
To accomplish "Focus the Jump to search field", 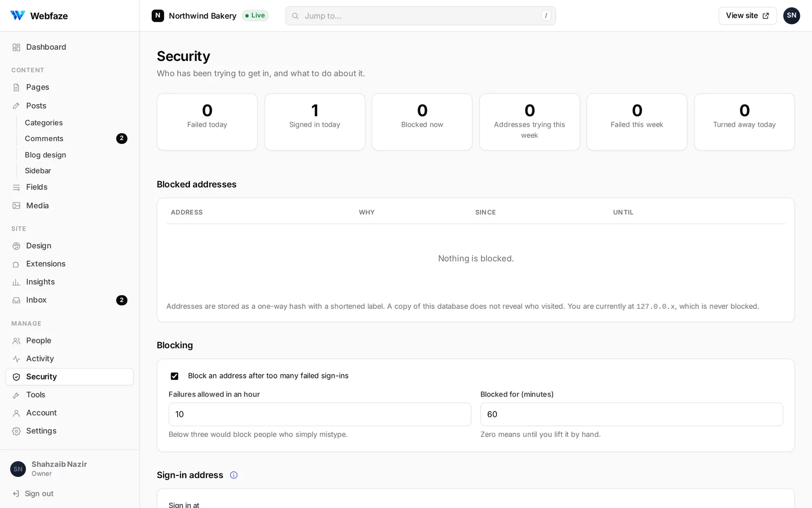I will click(x=420, y=16).
